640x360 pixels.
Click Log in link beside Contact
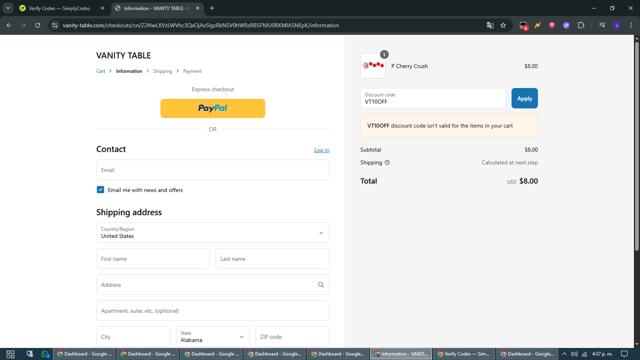(322, 150)
